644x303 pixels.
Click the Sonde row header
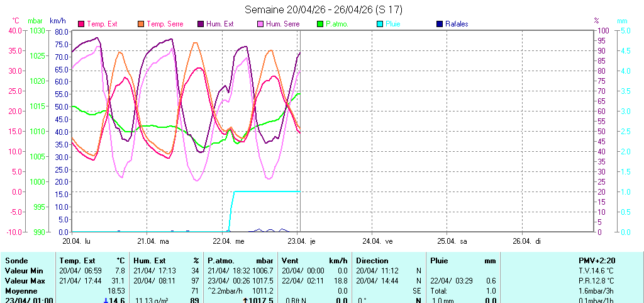point(16,260)
